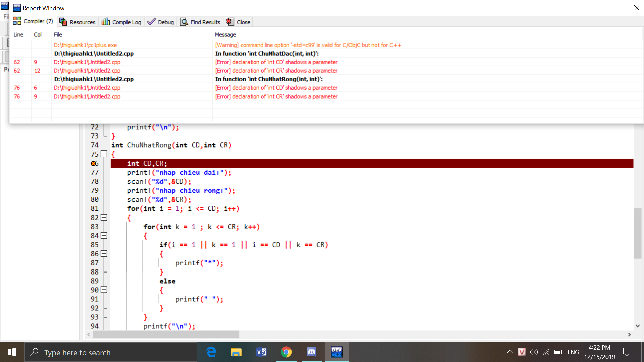Open the volume control in system tray
Screen dimensions: 644x362
tap(534, 352)
